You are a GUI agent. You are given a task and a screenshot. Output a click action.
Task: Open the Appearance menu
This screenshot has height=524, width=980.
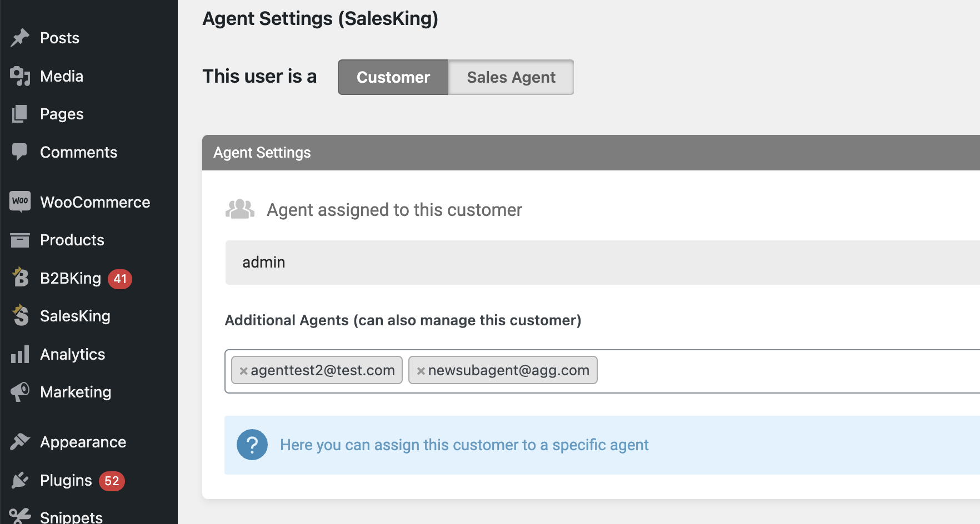[83, 442]
